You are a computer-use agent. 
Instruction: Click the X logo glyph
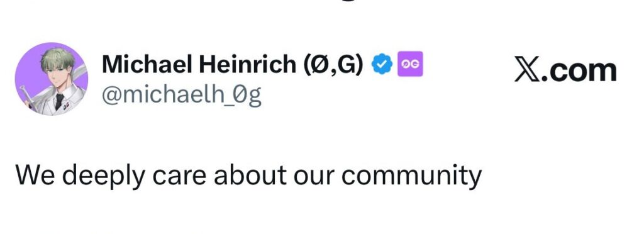coord(529,70)
